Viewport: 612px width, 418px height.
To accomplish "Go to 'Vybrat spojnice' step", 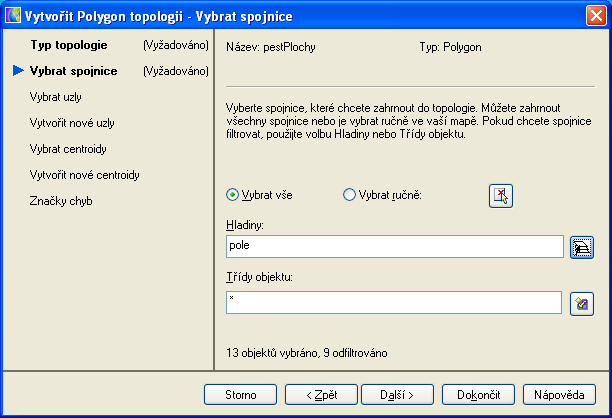I will [x=74, y=71].
